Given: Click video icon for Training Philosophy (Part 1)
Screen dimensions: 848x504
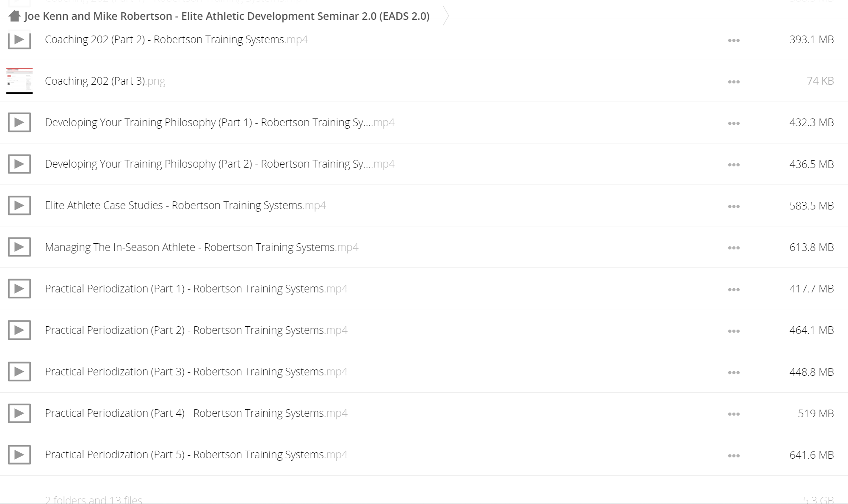Looking at the screenshot, I should [x=19, y=123].
